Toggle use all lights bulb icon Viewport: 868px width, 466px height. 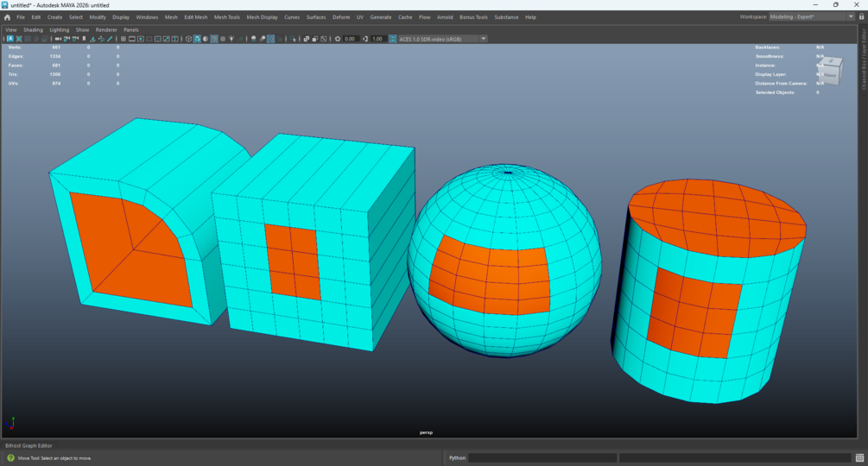pyautogui.click(x=231, y=39)
